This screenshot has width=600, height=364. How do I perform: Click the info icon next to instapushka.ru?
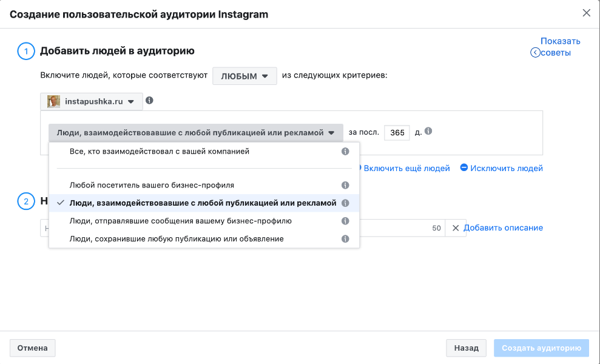click(x=149, y=101)
